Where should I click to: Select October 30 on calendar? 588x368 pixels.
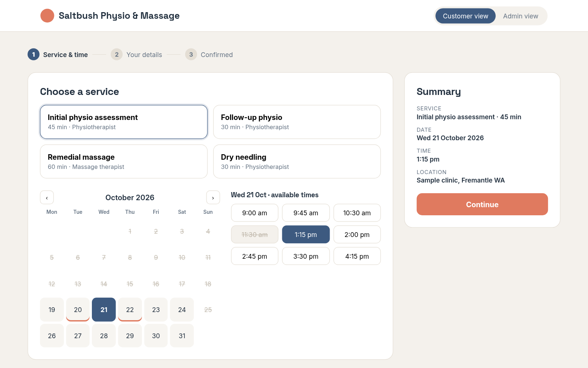156,336
